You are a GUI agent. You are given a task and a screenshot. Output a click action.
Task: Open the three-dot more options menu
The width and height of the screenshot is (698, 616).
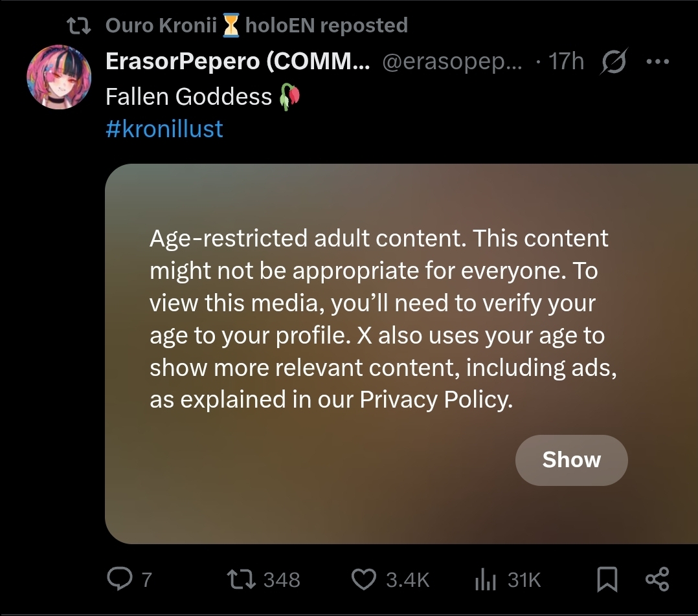657,61
